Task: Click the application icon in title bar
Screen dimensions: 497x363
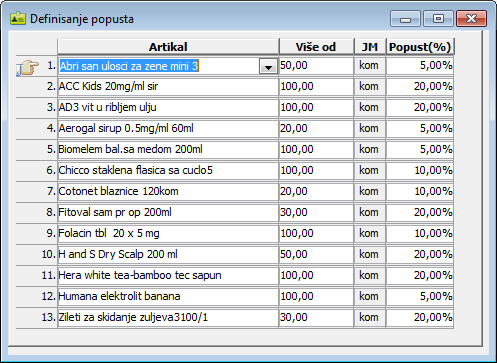Action: (18, 19)
